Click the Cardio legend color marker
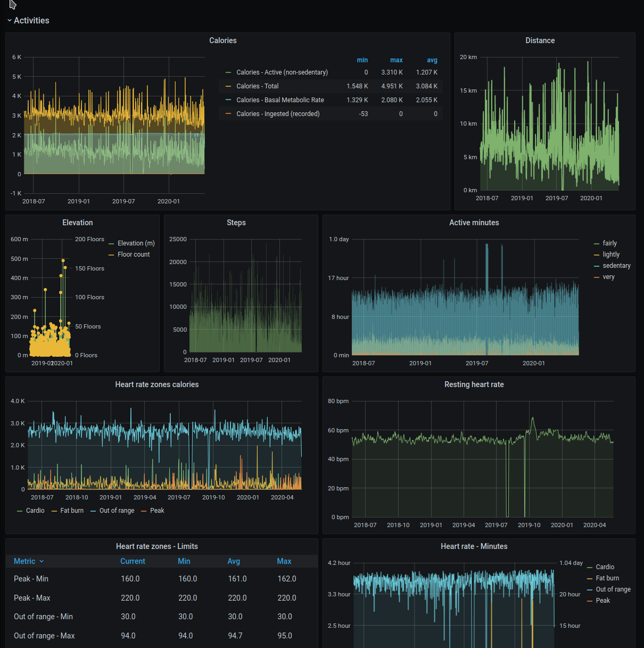Image resolution: width=644 pixels, height=648 pixels. click(x=20, y=510)
